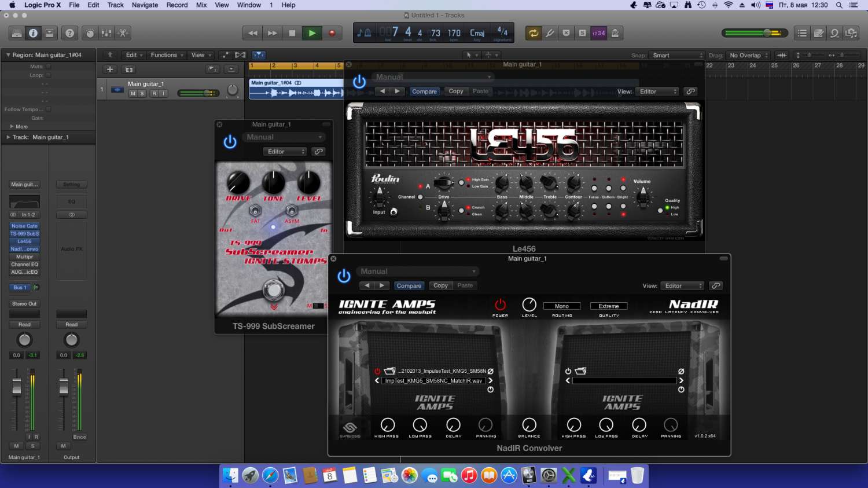The height and width of the screenshot is (488, 868).
Task: Mute the Main guitar_1 track
Action: click(133, 93)
